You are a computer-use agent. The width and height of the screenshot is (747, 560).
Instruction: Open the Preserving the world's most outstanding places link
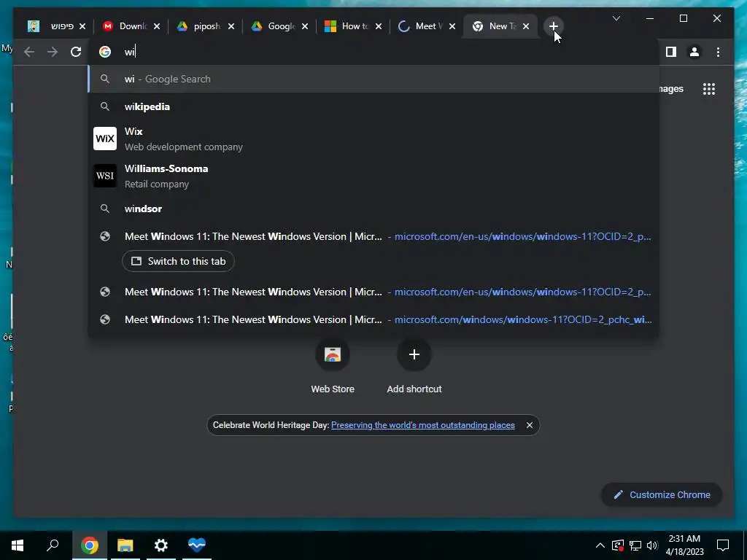422,425
